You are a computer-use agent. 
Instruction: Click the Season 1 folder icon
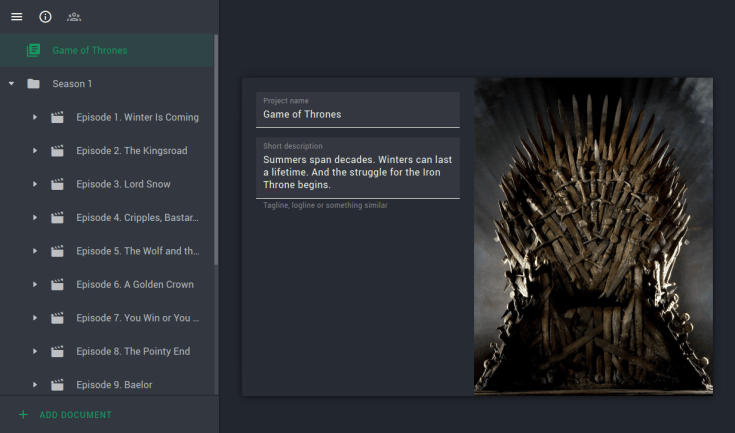(33, 84)
